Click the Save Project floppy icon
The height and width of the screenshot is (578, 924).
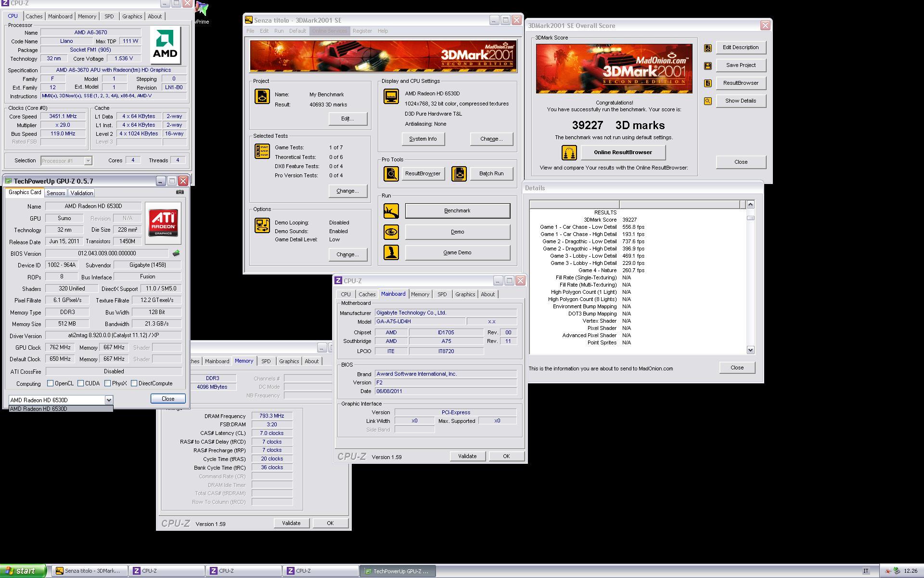pyautogui.click(x=707, y=66)
